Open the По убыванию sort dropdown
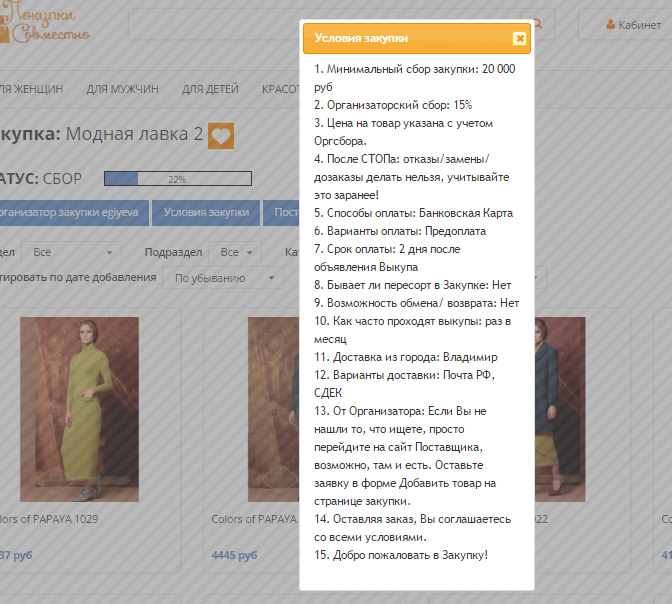This screenshot has width=672, height=604. (x=223, y=278)
